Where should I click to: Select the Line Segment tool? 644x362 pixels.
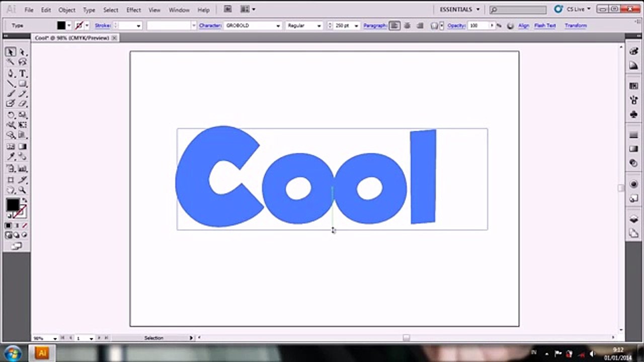tap(11, 83)
